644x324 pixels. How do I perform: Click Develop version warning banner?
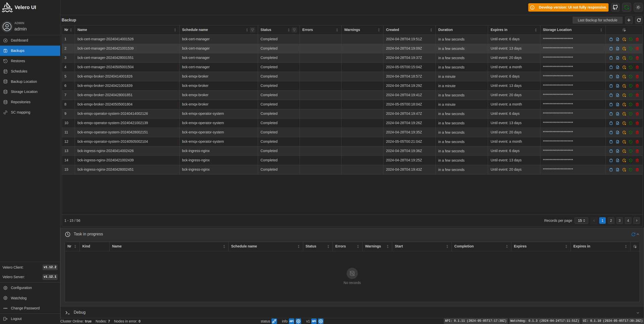pos(568,7)
